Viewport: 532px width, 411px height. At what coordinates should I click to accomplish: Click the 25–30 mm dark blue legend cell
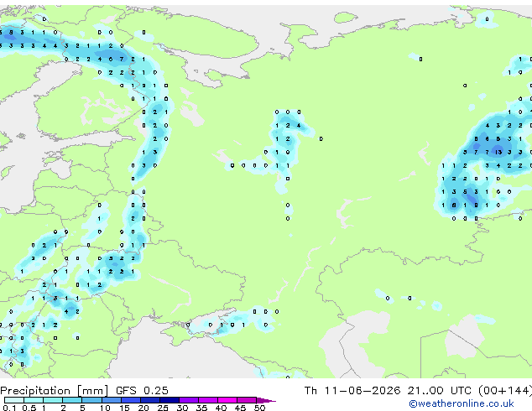click(169, 400)
